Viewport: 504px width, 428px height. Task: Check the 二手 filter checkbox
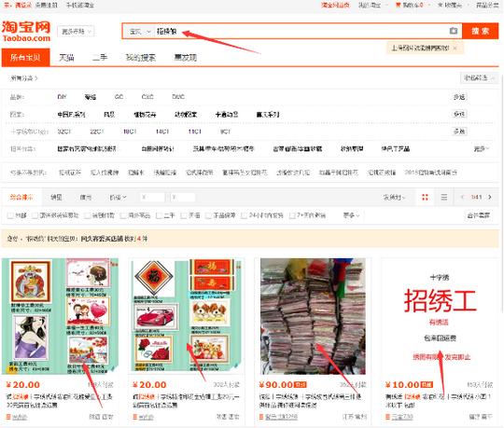[x=159, y=215]
